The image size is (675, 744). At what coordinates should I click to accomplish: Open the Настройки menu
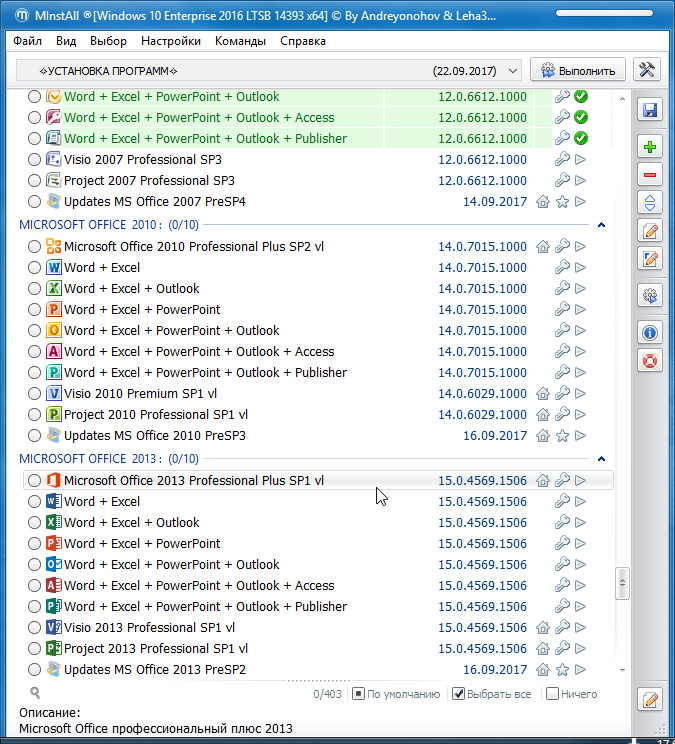171,41
